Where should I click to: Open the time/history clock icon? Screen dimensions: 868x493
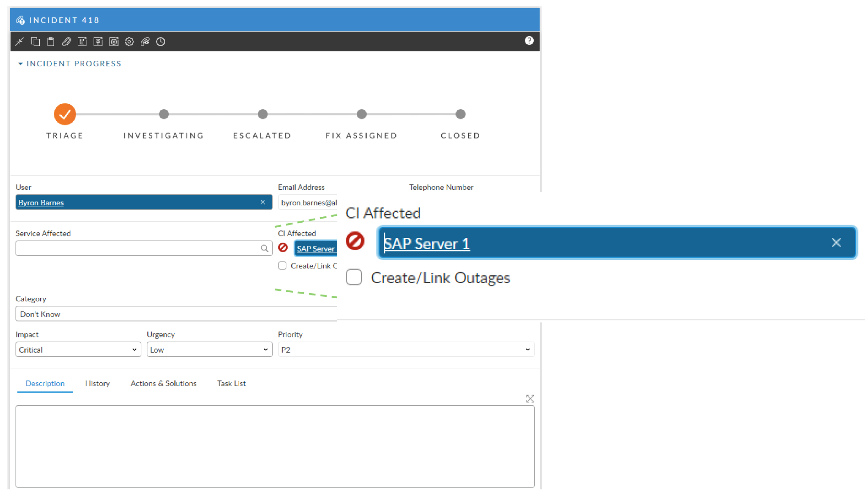pos(161,41)
